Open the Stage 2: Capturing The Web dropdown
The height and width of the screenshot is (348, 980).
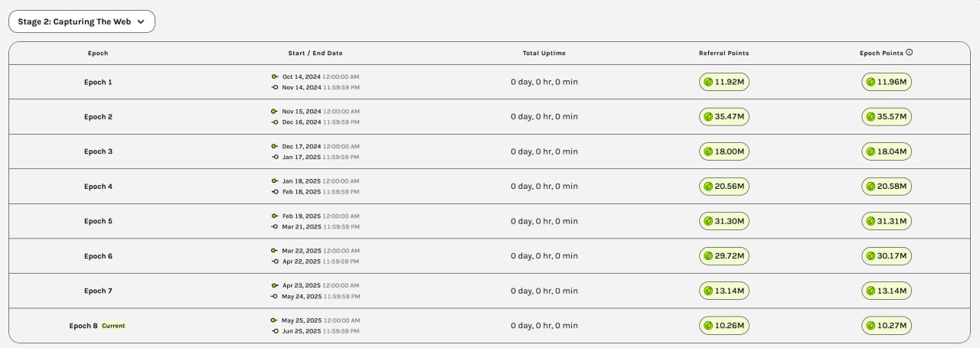(82, 21)
